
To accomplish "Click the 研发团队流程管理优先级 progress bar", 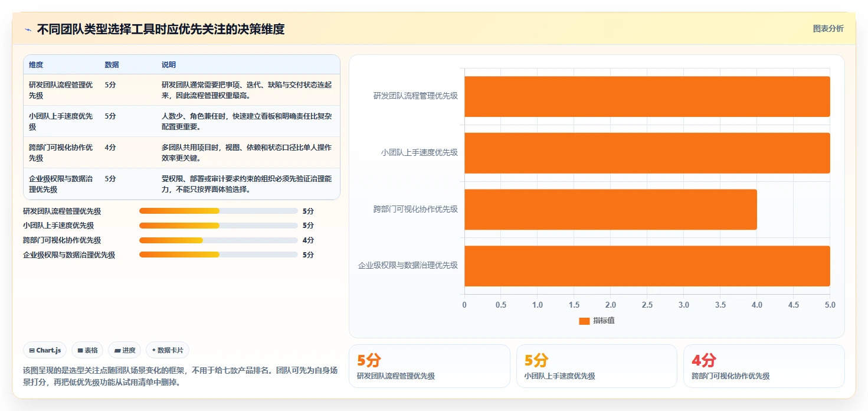I will [x=218, y=211].
